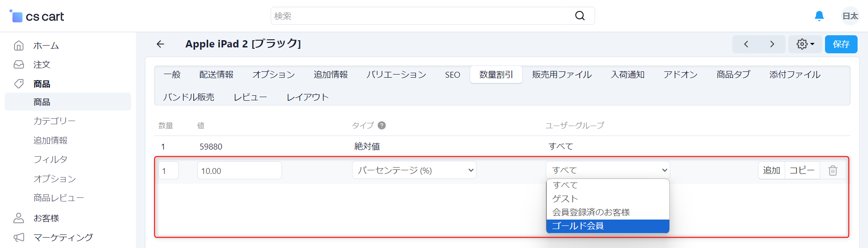Click the 10.00 value input field
The width and height of the screenshot is (868, 248).
pyautogui.click(x=239, y=171)
